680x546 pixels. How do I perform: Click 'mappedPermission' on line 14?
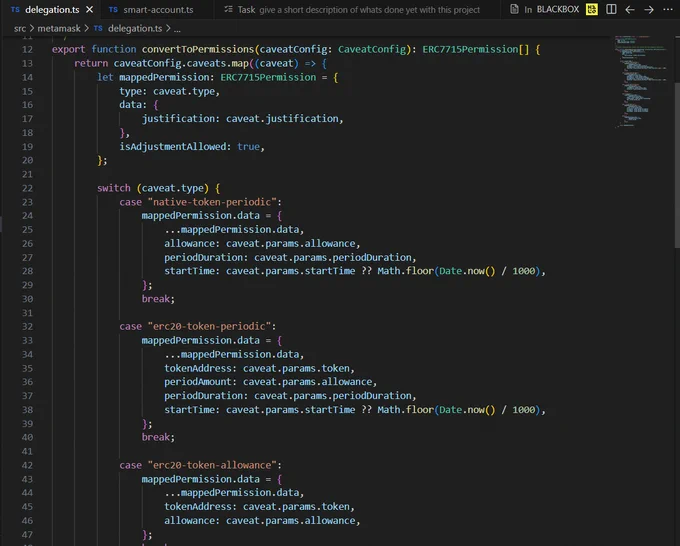pos(164,77)
